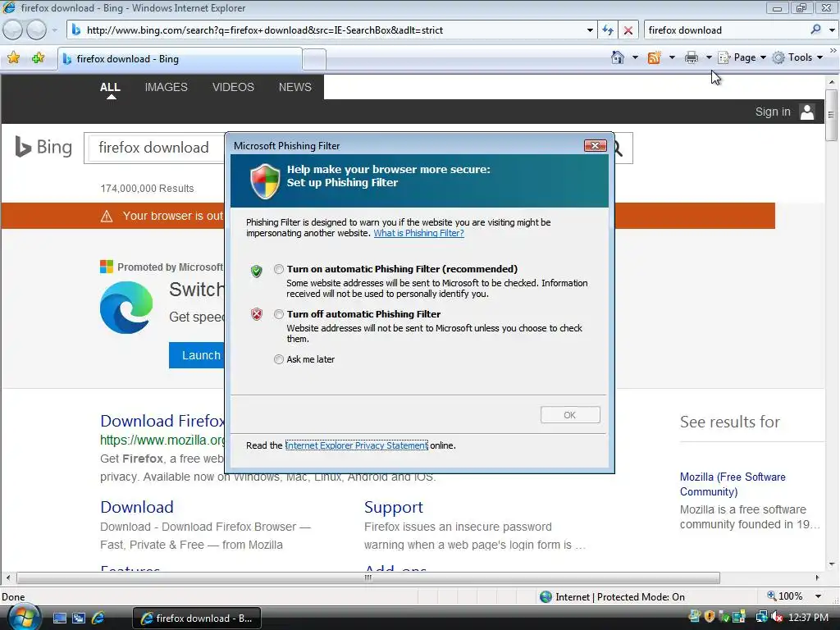Screen dimensions: 840x630
Task: Switch to the ALL search tab
Action: point(110,87)
